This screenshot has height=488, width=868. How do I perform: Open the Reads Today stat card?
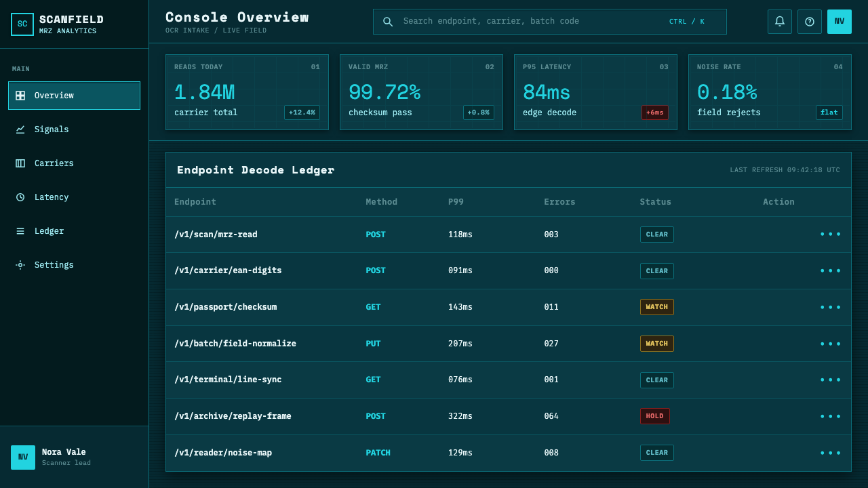[247, 92]
